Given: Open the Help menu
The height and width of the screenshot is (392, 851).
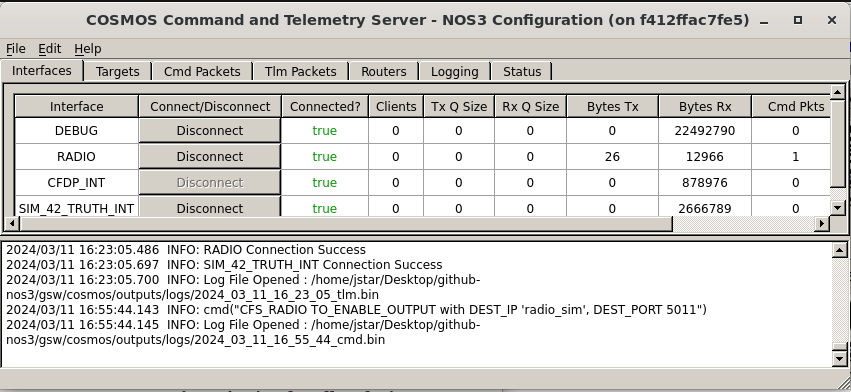Looking at the screenshot, I should pyautogui.click(x=88, y=49).
